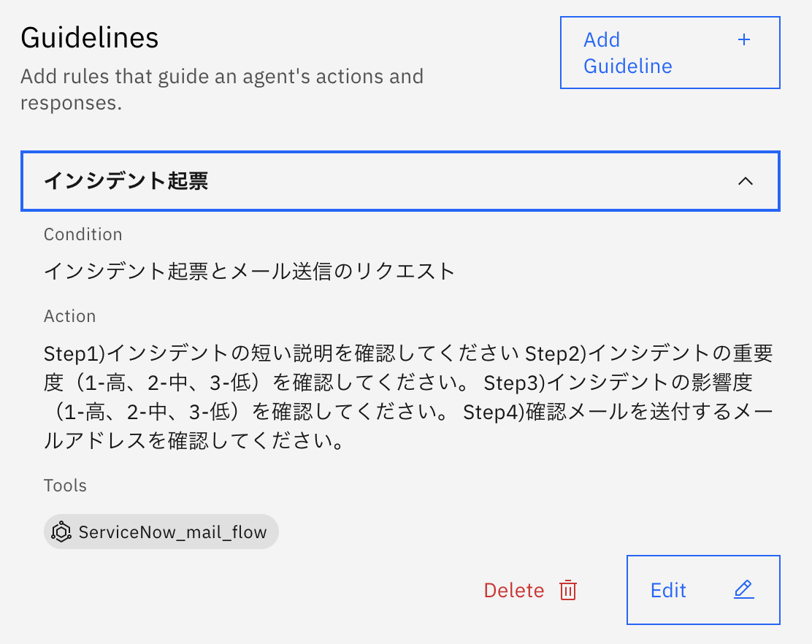Click the pencil icon in the Edit button
The image size is (812, 644).
point(743,589)
